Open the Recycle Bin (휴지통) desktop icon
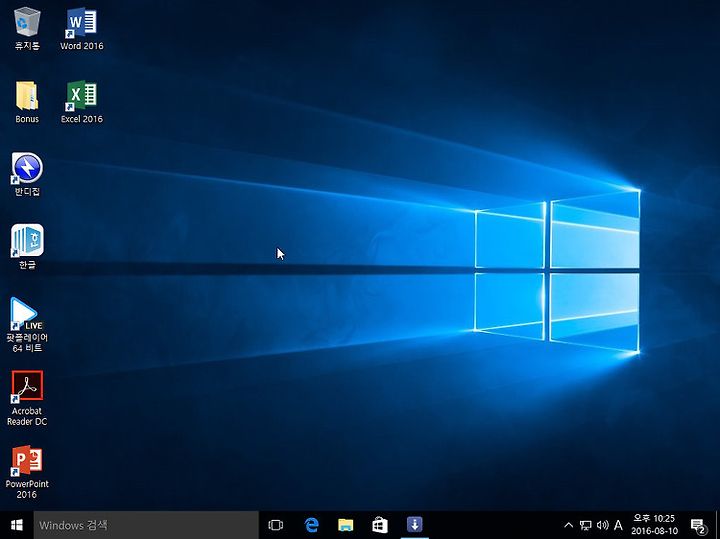The image size is (720, 539). (x=27, y=28)
